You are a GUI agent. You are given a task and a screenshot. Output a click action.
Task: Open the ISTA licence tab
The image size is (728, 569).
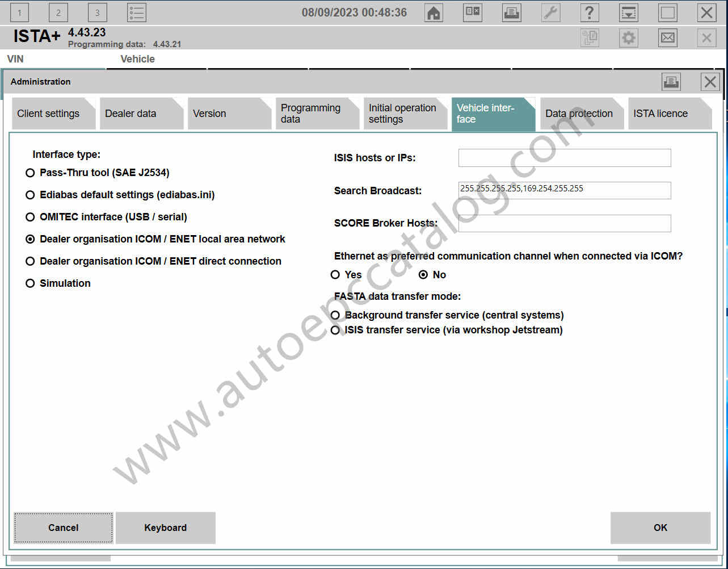coord(670,114)
